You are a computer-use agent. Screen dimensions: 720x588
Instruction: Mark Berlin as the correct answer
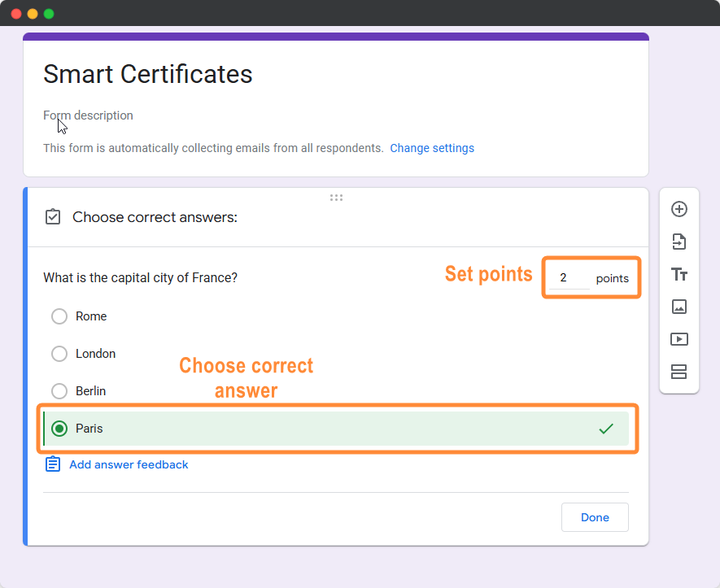pyautogui.click(x=59, y=391)
